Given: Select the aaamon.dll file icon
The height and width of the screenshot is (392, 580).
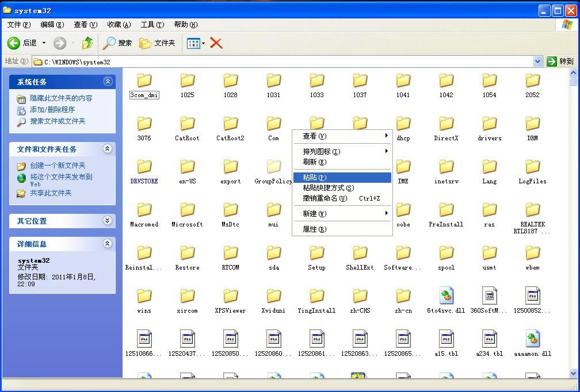Looking at the screenshot, I should pos(532,339).
